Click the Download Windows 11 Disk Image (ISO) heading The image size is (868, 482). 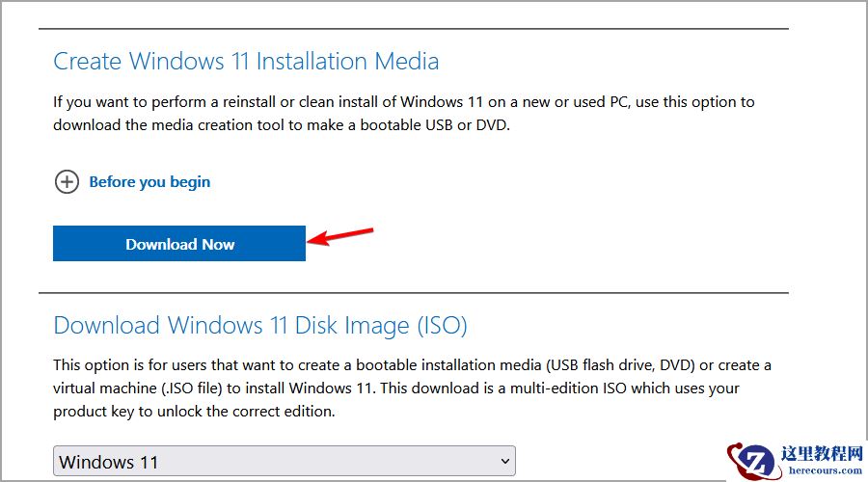point(260,326)
